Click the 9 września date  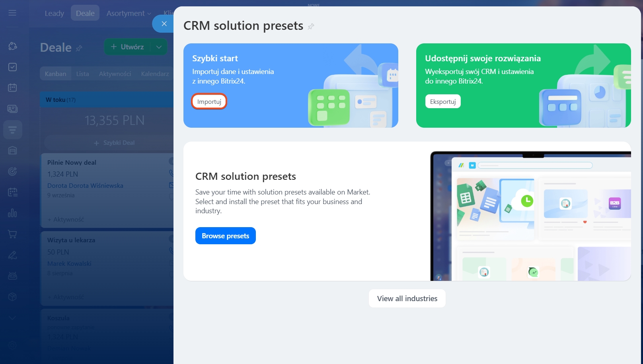coord(61,195)
